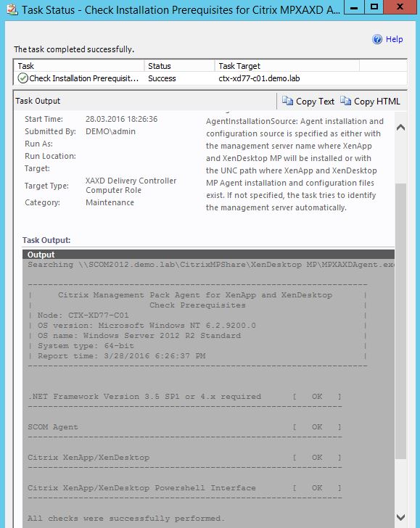Viewport: 420px width, 528px height.
Task: Sort by the Task Target column header
Action: point(287,66)
